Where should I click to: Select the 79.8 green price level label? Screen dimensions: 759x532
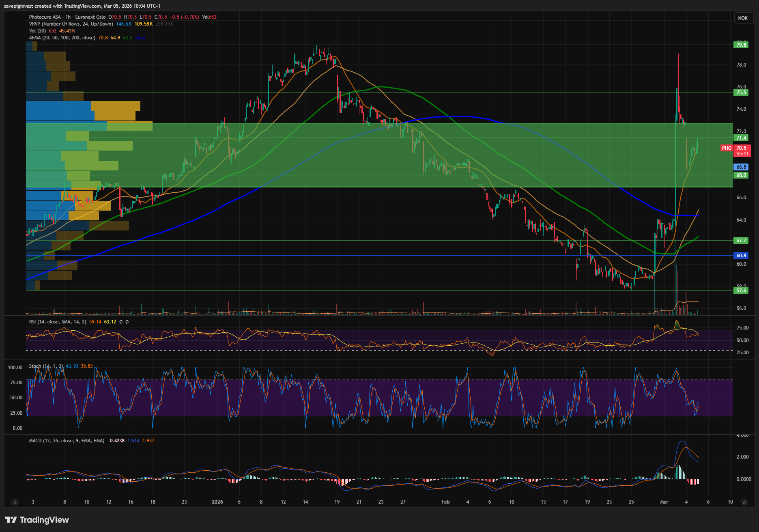coord(741,45)
